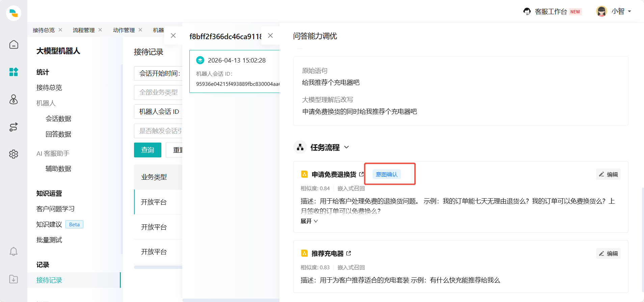Screen dimensions: 644x302
Task: Switch to 动作管理 tab
Action: pyautogui.click(x=124, y=30)
